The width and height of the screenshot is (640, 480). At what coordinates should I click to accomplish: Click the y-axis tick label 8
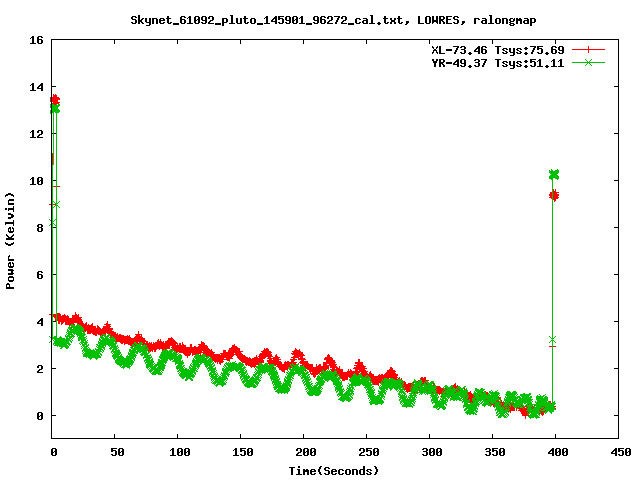click(x=39, y=228)
